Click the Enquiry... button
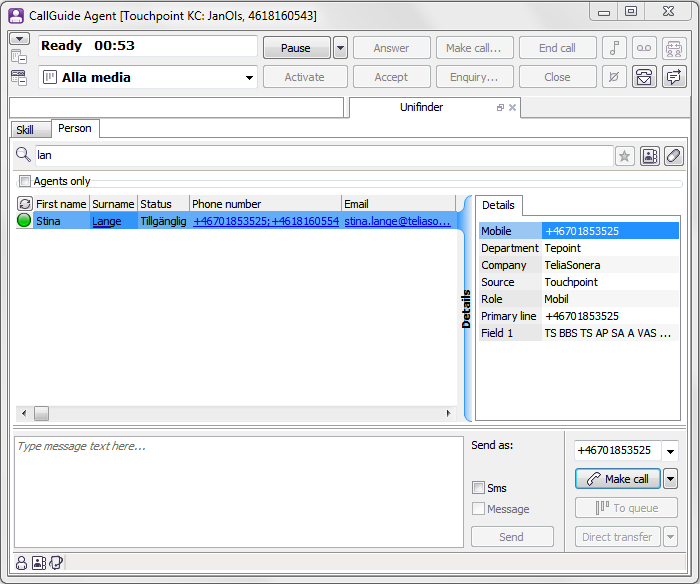The image size is (700, 584). tap(475, 77)
